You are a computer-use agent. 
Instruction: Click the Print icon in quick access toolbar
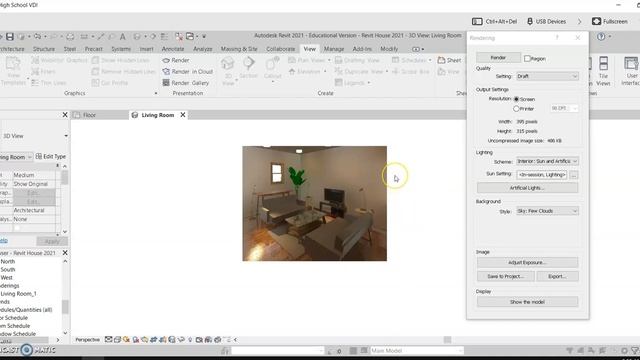(x=70, y=37)
